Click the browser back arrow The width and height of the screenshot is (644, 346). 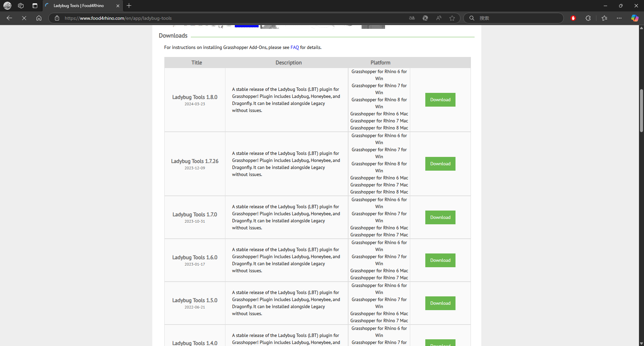[x=9, y=18]
